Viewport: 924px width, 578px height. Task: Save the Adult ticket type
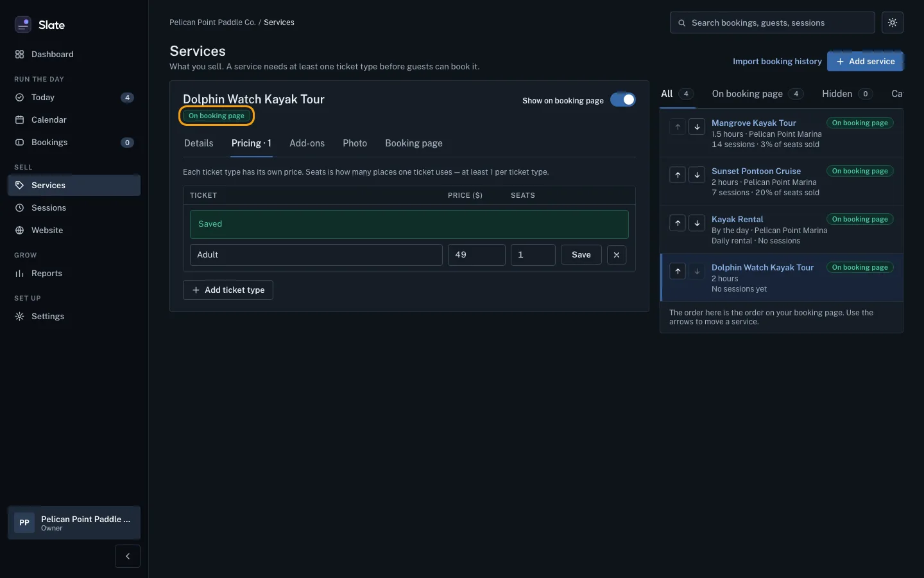click(581, 255)
